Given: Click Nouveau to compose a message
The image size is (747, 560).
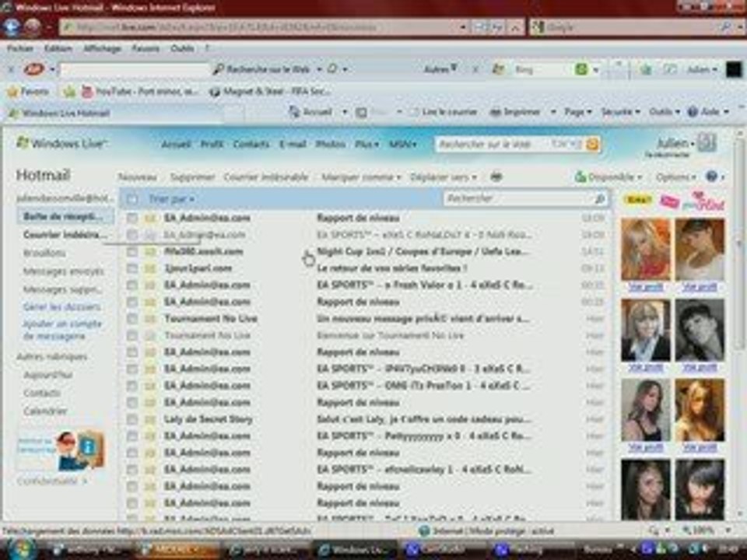Looking at the screenshot, I should [138, 177].
